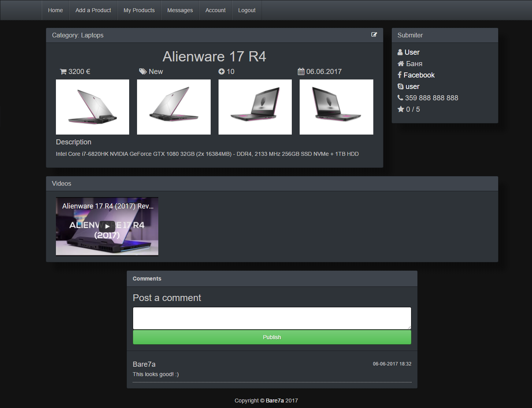Open Add a Product page
532x408 pixels.
[x=93, y=10]
